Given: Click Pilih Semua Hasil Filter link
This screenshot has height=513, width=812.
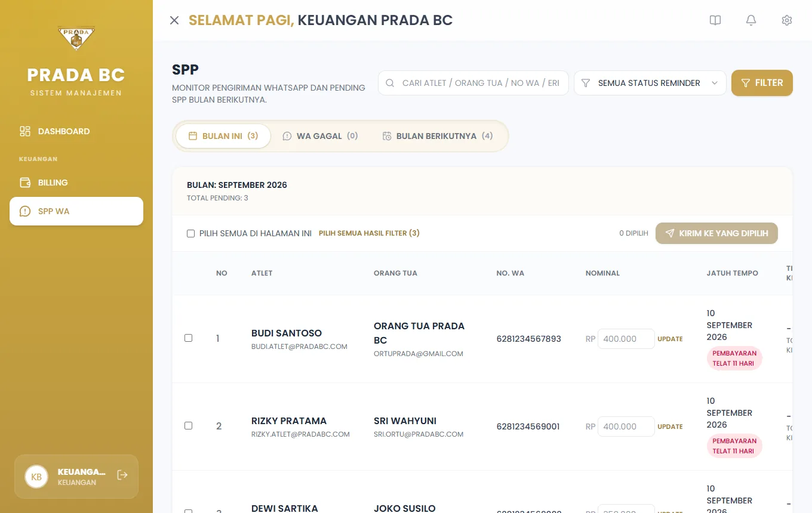Looking at the screenshot, I should point(369,233).
